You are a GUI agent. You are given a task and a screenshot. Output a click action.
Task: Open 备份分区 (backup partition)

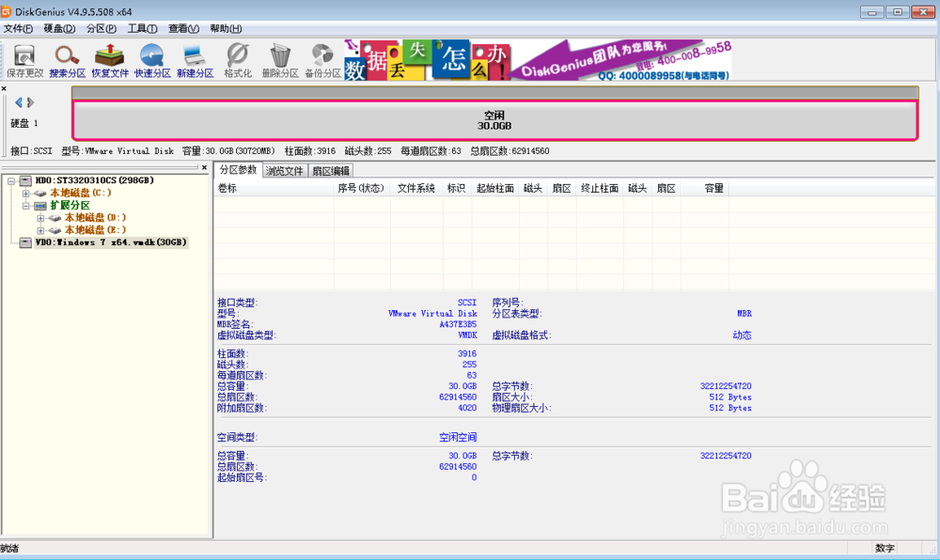pyautogui.click(x=323, y=58)
